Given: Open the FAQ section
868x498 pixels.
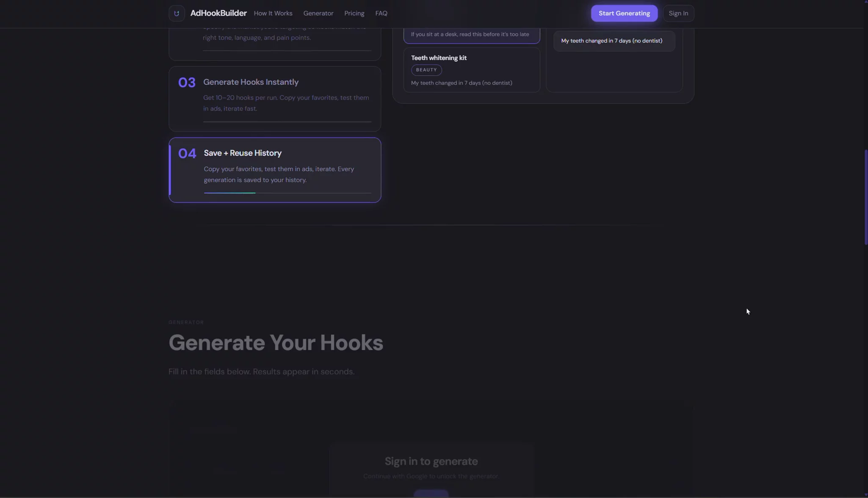Looking at the screenshot, I should click(x=381, y=13).
